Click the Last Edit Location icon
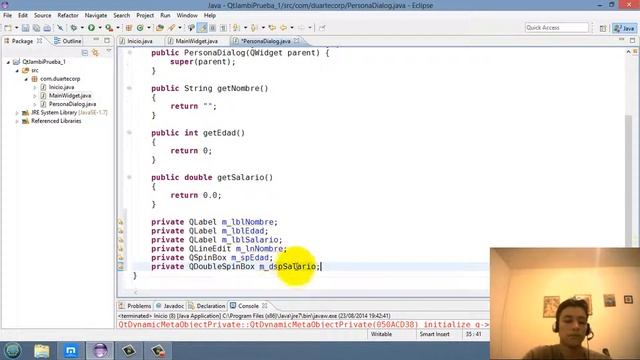 [272, 28]
